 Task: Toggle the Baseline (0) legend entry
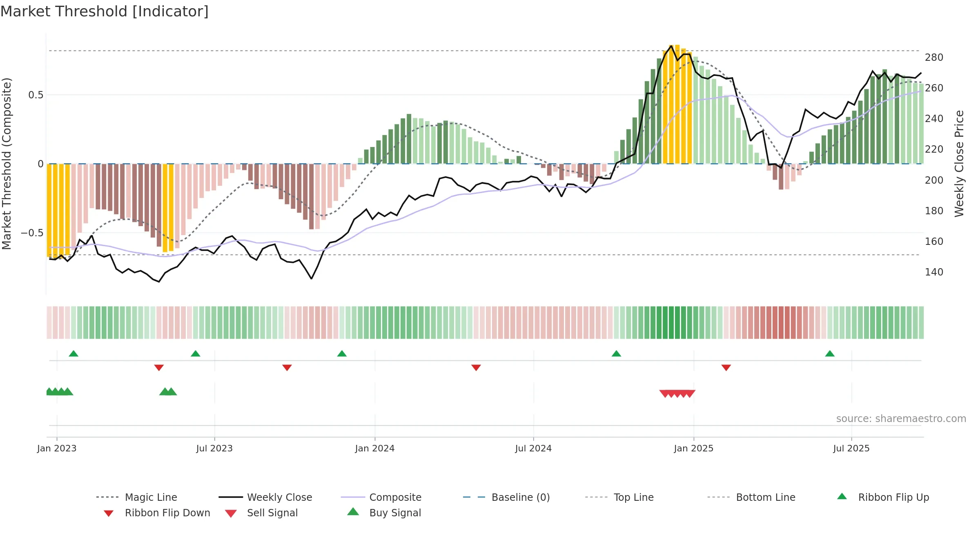tap(506, 497)
